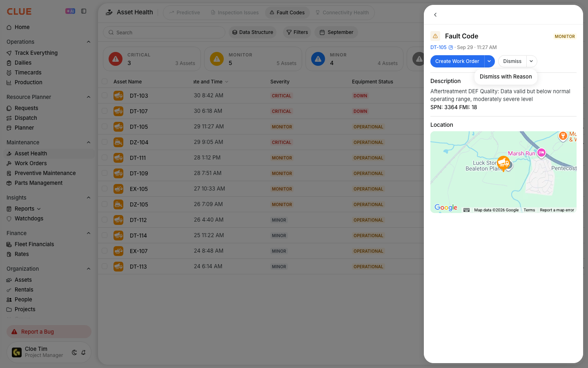Click the back arrow in Fault Code panel
Image resolution: width=588 pixels, height=368 pixels.
(x=435, y=15)
